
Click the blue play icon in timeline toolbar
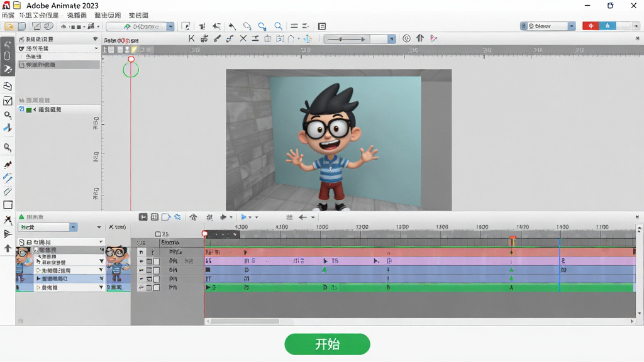[x=244, y=217]
